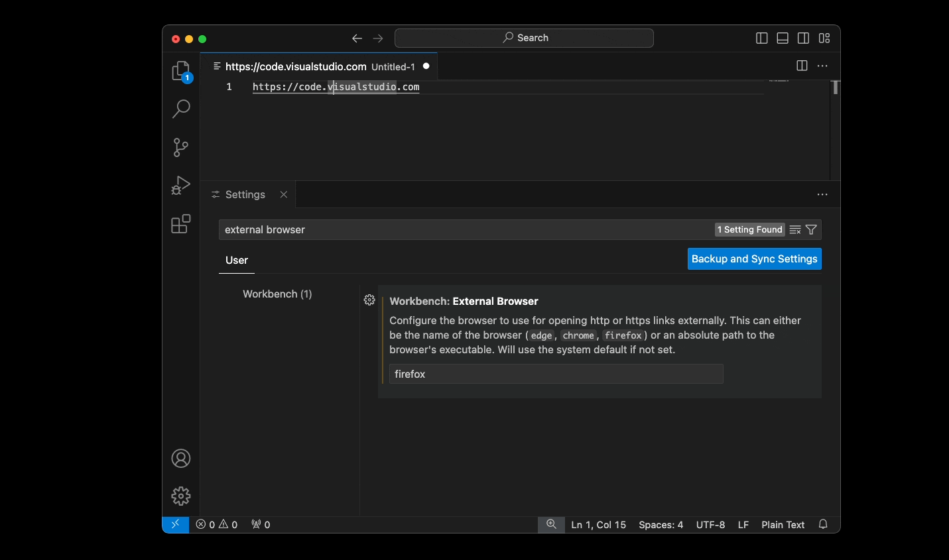Viewport: 949px width, 560px height.
Task: Focus the firefox external browser input field
Action: click(556, 374)
